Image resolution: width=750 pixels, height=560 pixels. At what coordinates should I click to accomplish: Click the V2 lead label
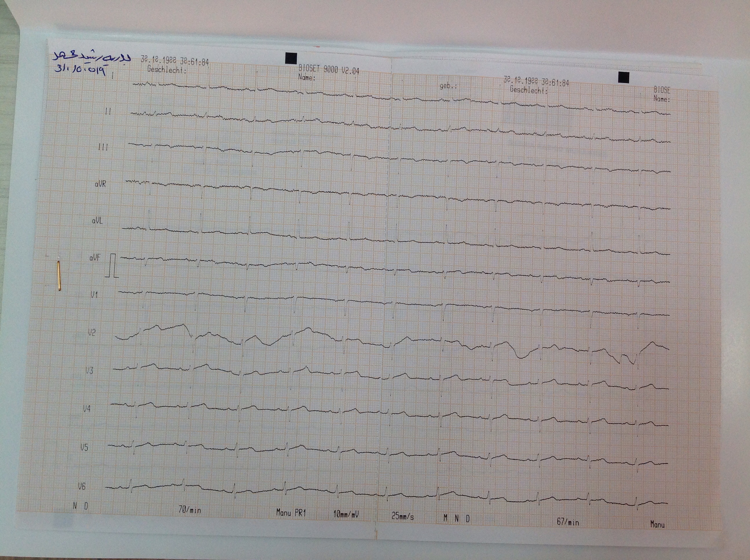pyautogui.click(x=91, y=333)
